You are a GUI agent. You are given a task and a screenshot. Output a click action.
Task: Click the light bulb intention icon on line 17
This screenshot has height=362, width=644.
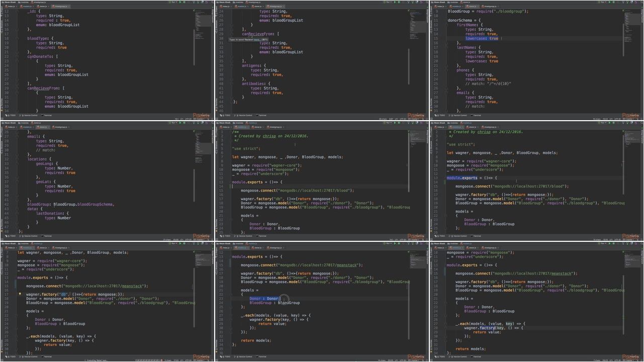point(20,294)
